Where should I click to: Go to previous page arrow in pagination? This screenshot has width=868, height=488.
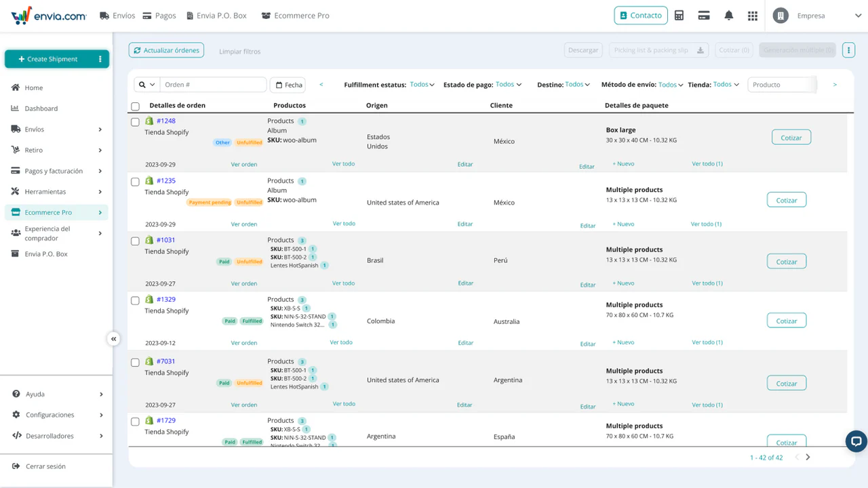click(x=797, y=457)
